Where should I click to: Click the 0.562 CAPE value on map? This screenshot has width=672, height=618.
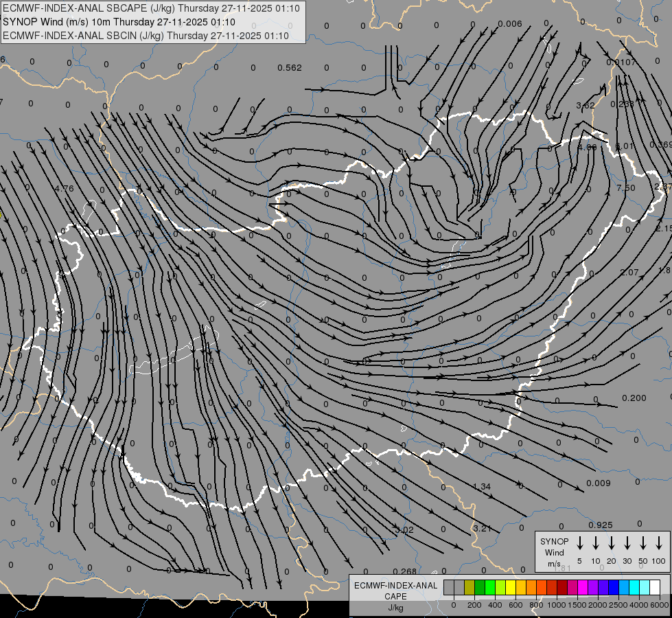coord(290,68)
